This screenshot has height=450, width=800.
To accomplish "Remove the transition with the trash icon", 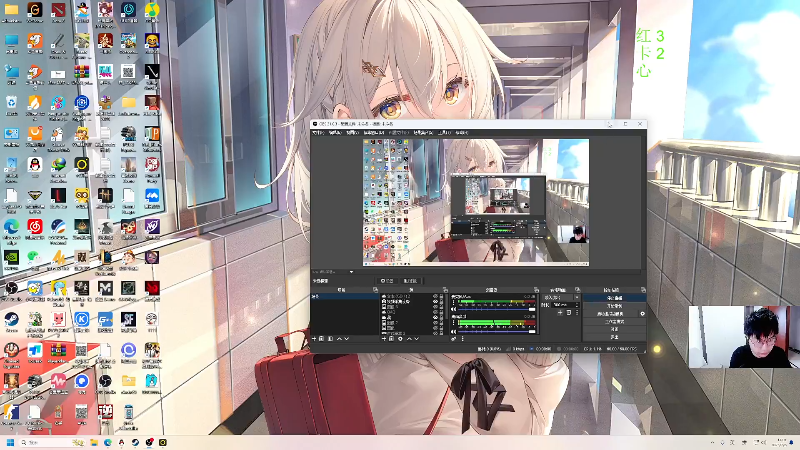I will (569, 313).
